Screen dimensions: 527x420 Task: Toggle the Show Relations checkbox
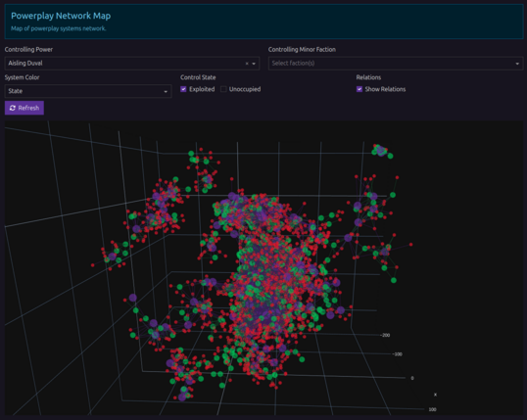pos(359,89)
